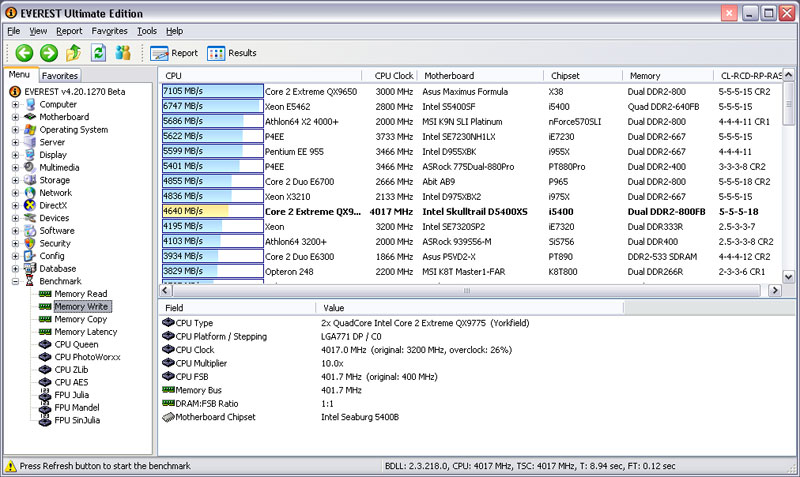Click the CPU Type field icon

coord(168,322)
